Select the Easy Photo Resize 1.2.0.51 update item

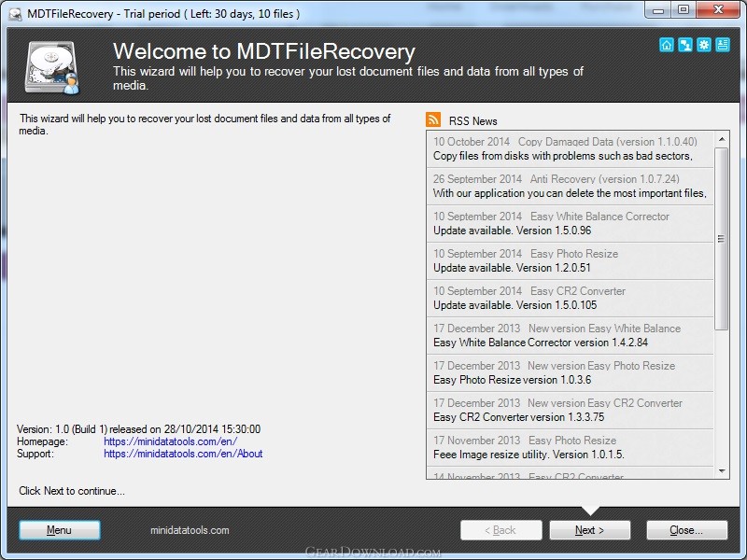(570, 261)
